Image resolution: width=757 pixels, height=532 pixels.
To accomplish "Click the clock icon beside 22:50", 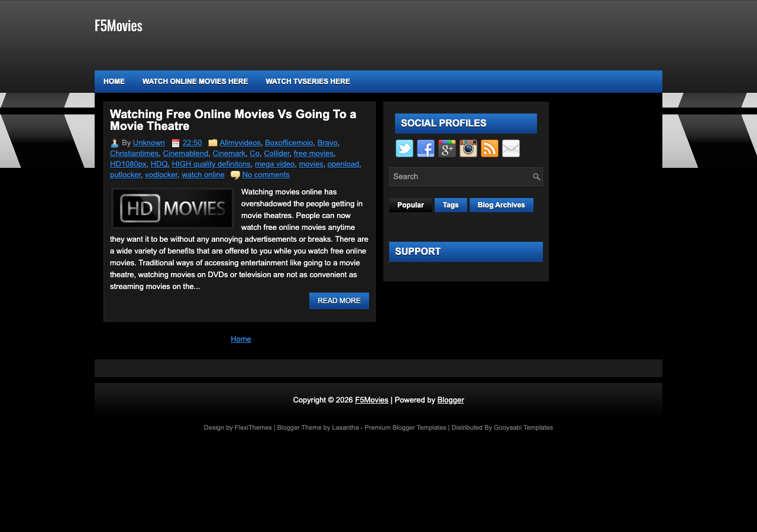I will point(175,142).
